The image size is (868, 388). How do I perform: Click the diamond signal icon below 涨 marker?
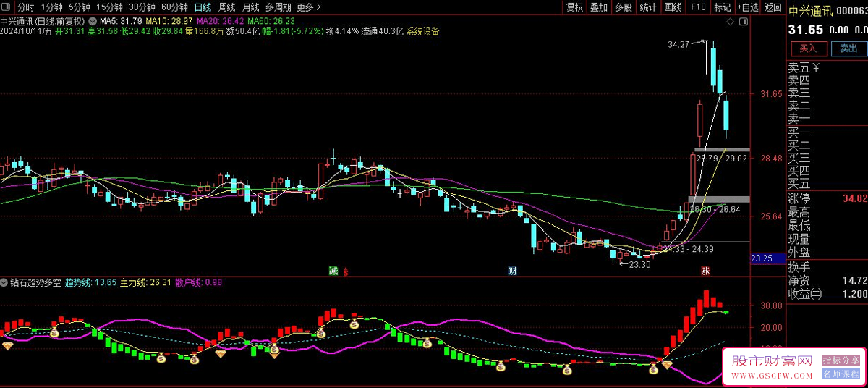[667, 365]
